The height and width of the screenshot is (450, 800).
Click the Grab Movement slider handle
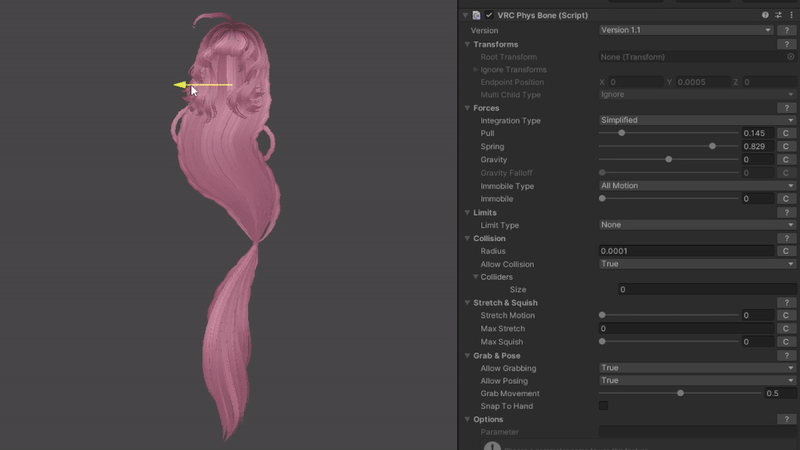681,393
